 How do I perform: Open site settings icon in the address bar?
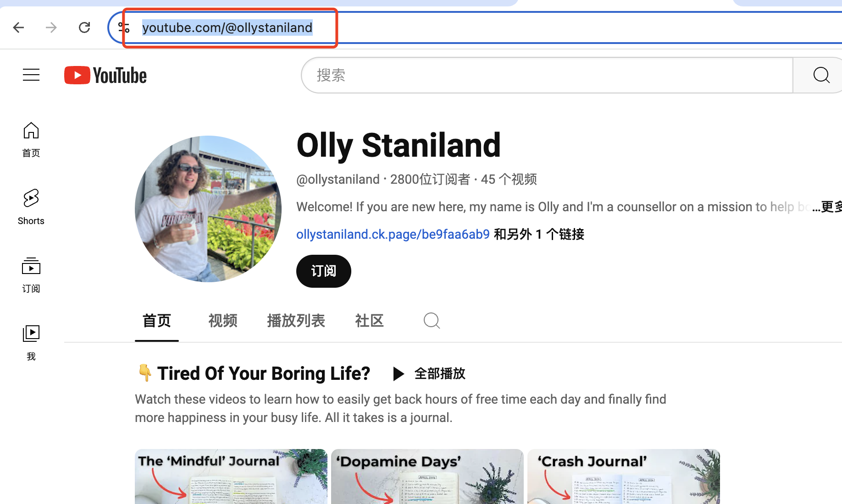pos(124,27)
